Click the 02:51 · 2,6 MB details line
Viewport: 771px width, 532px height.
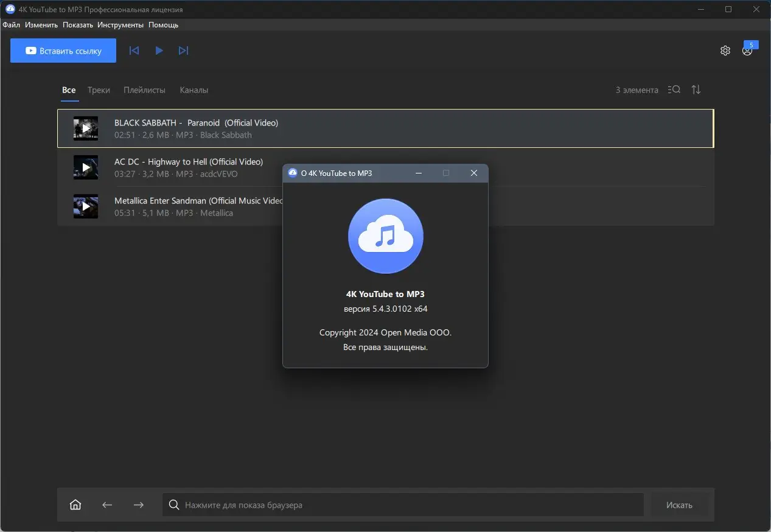[183, 135]
